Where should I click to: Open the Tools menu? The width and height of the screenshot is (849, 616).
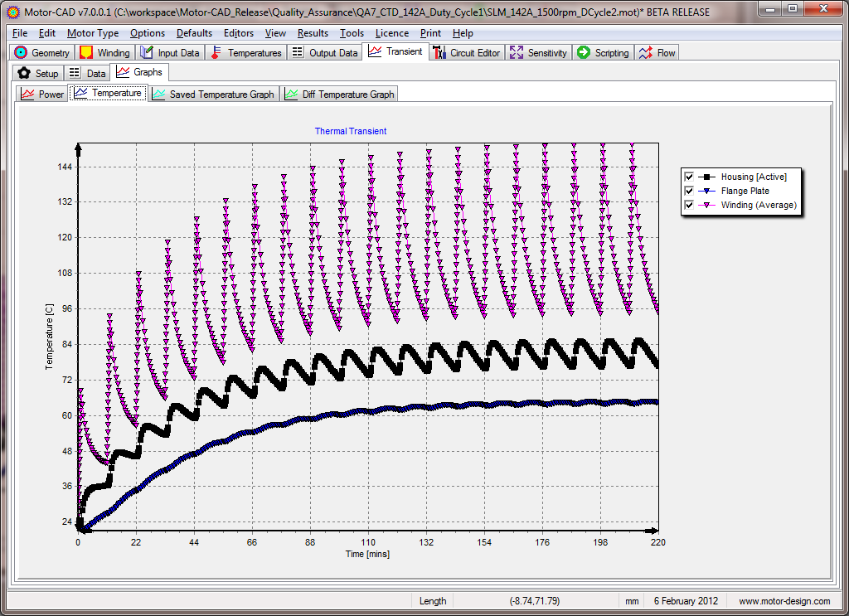352,33
